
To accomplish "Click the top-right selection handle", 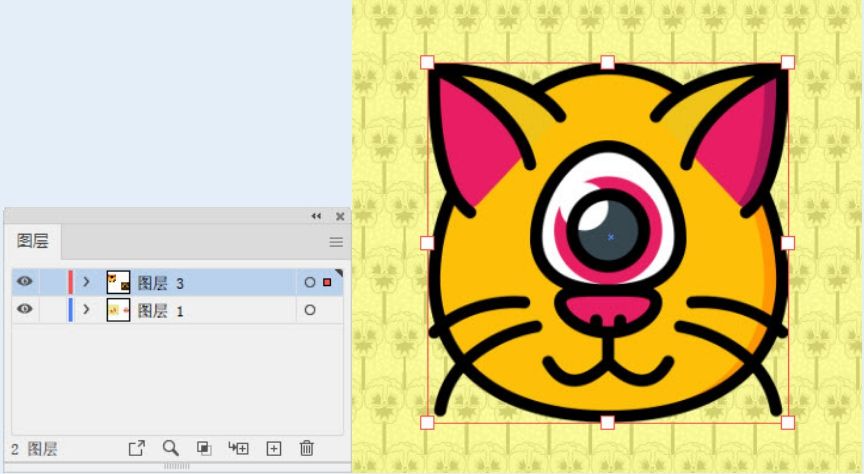I will pos(788,62).
